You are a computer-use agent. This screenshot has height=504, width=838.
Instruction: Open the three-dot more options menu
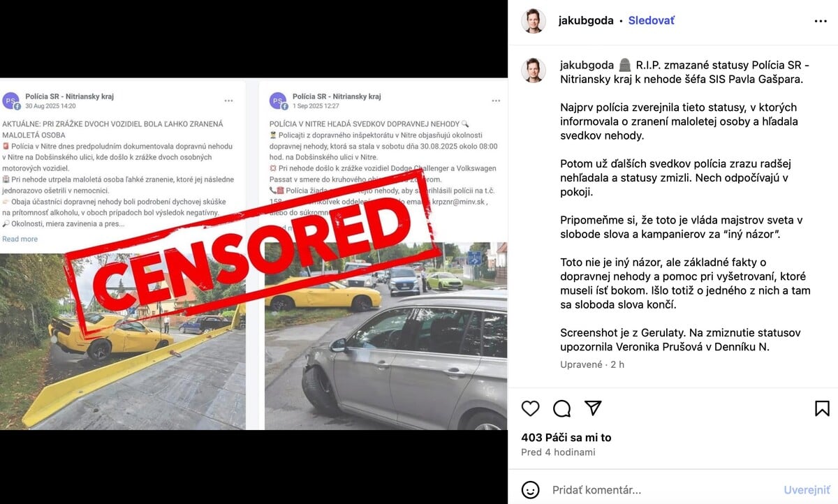click(x=821, y=21)
